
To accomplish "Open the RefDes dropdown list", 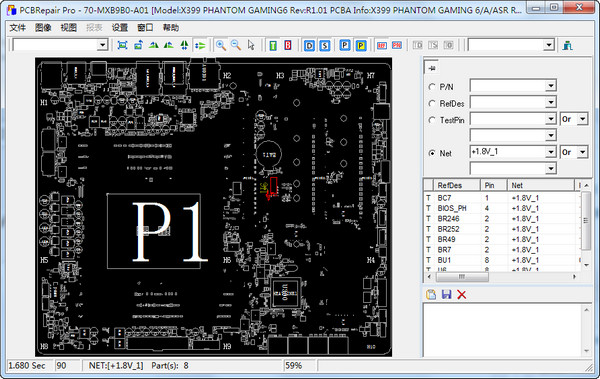I will click(550, 102).
